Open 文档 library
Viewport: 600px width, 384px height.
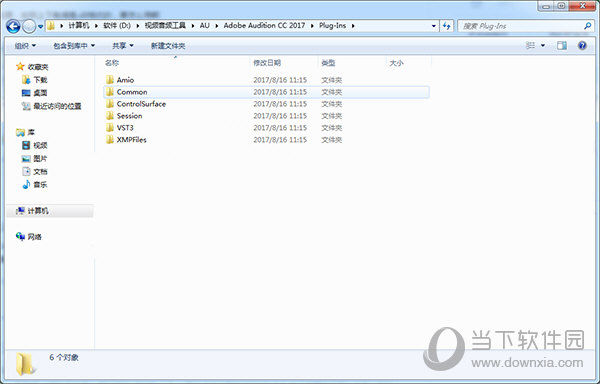pyautogui.click(x=40, y=171)
